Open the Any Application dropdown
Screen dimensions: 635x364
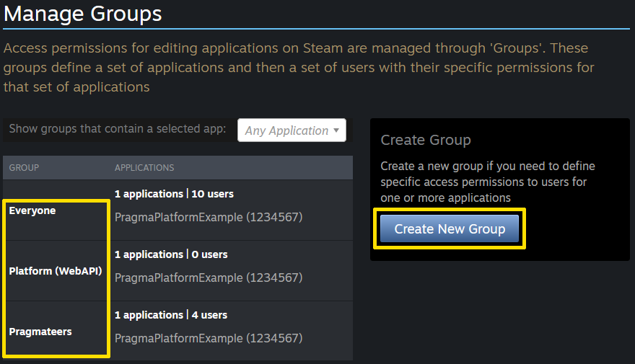(291, 130)
